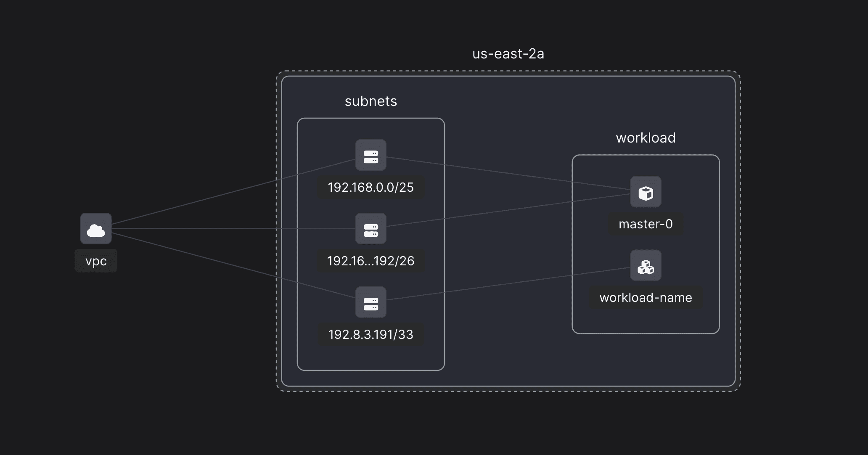Select the master-0 cube icon
Image resolution: width=868 pixels, height=455 pixels.
645,192
